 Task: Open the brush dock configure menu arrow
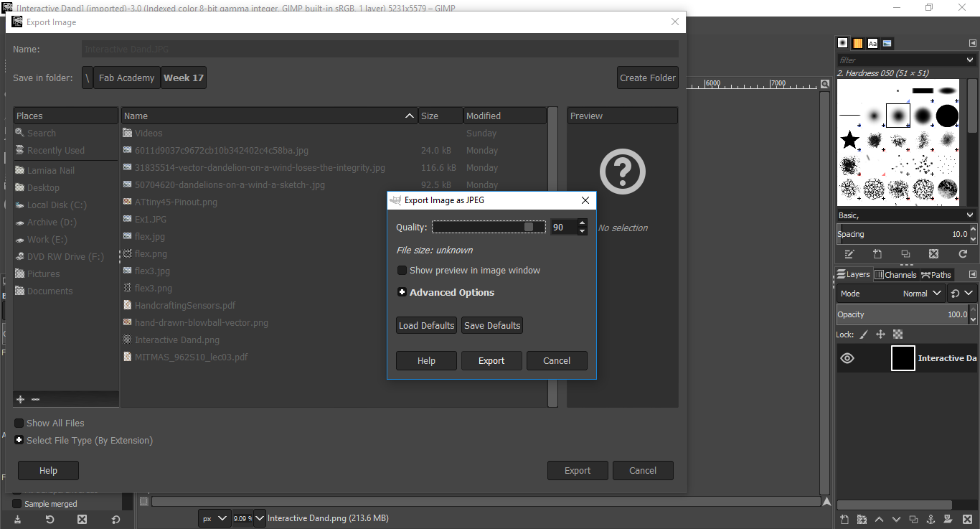pos(972,43)
